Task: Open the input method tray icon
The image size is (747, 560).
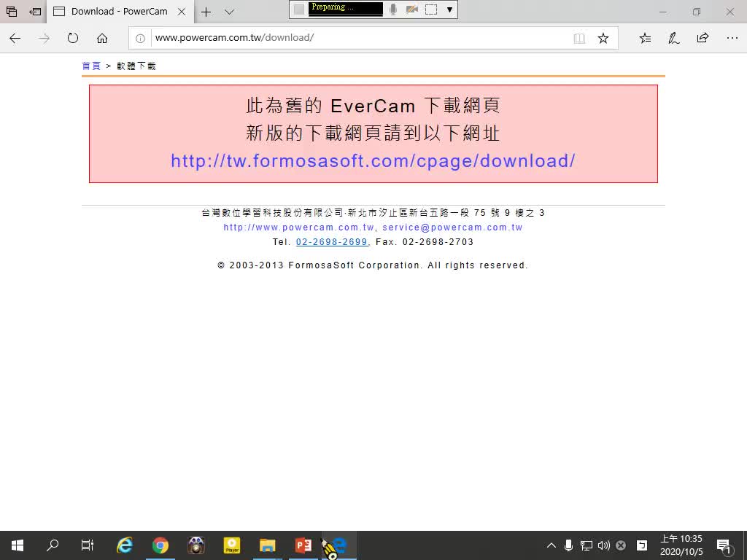Action: [x=642, y=545]
